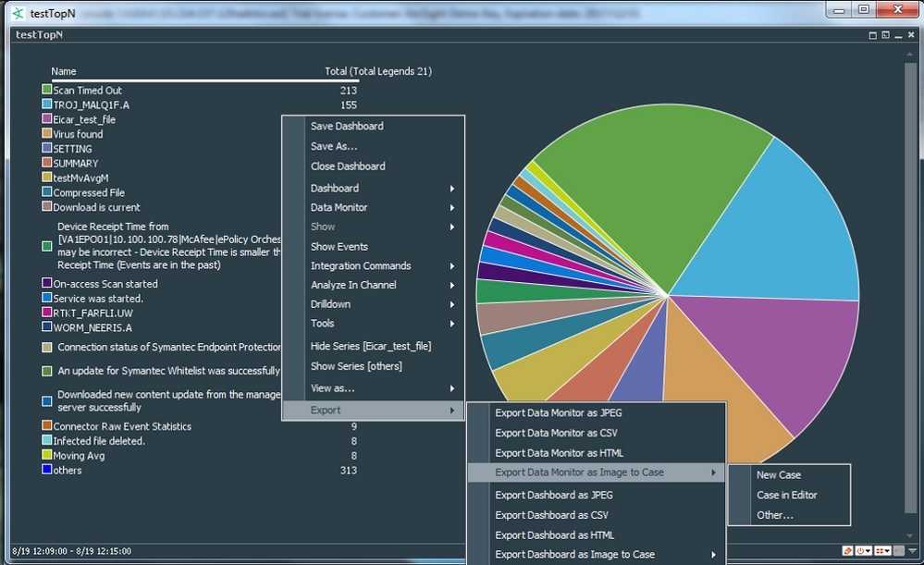The image size is (924, 565).
Task: Click the blue others legend swatch
Action: pyautogui.click(x=46, y=470)
